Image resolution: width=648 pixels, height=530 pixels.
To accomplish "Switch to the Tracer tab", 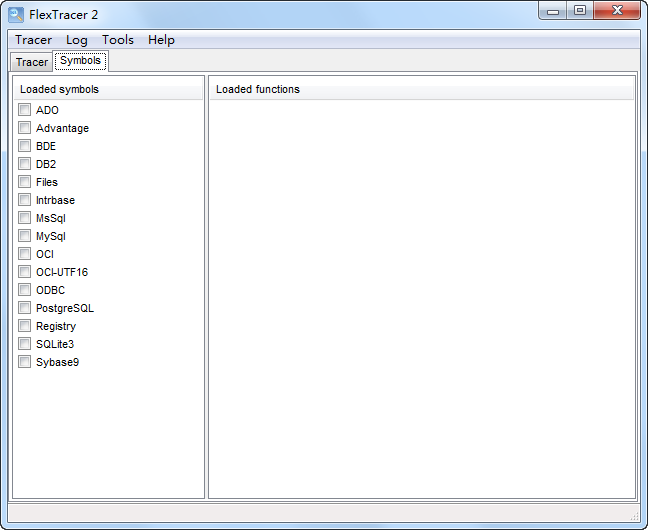I will coord(31,62).
